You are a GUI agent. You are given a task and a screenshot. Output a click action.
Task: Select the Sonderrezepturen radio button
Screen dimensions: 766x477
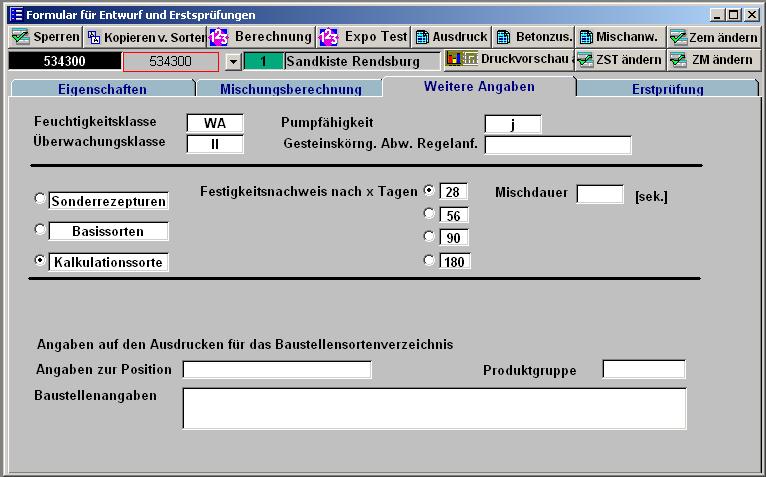tap(40, 199)
